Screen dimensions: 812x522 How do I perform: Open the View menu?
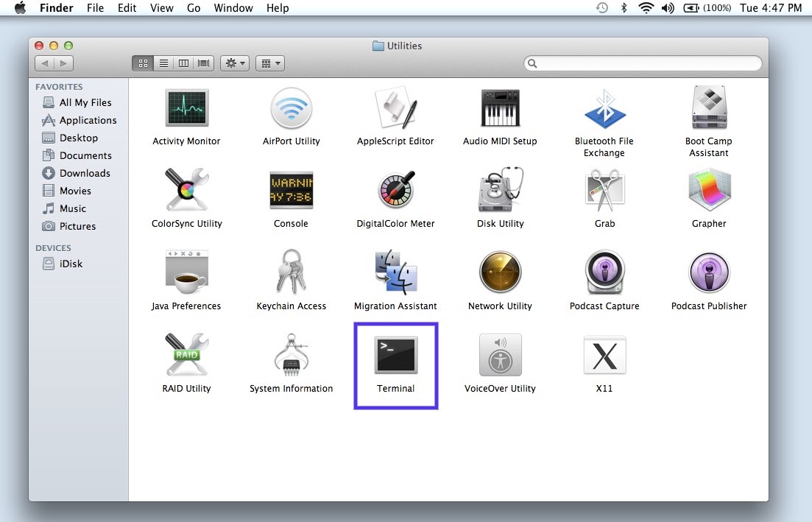161,8
